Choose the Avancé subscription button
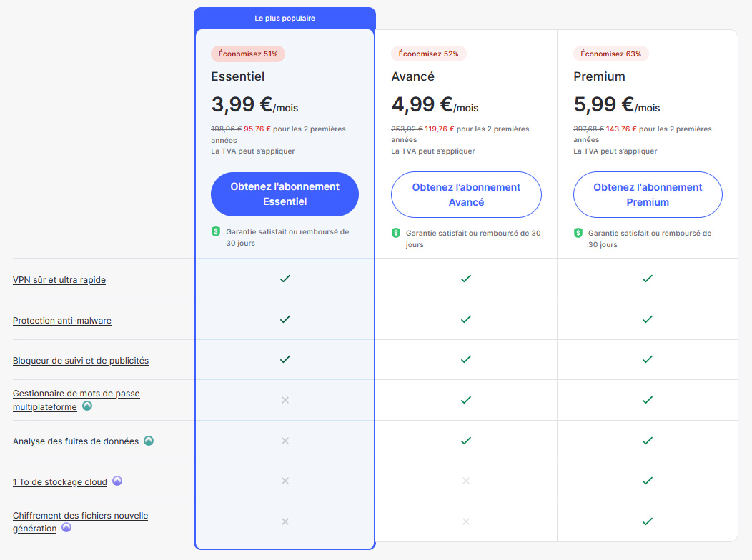The image size is (752, 560). coord(466,194)
